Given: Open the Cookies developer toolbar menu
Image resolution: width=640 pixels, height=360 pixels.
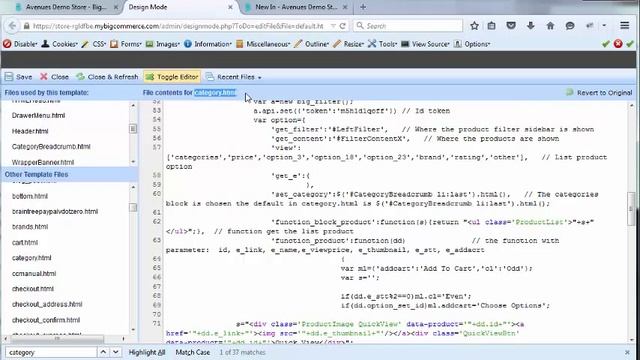Looking at the screenshot, I should [x=60, y=44].
